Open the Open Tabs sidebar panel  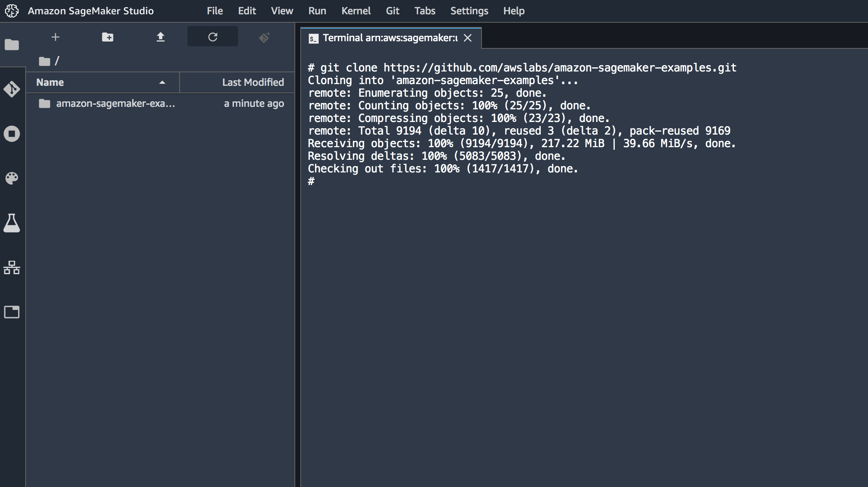tap(12, 312)
